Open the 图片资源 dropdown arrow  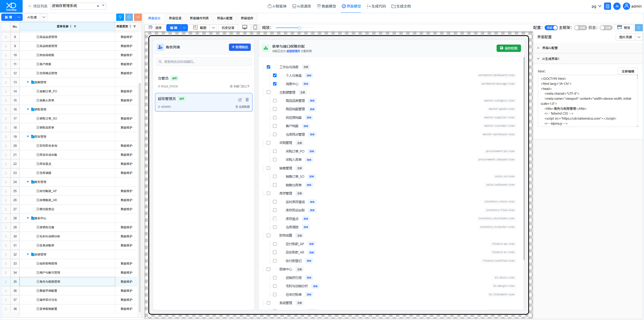point(639,37)
